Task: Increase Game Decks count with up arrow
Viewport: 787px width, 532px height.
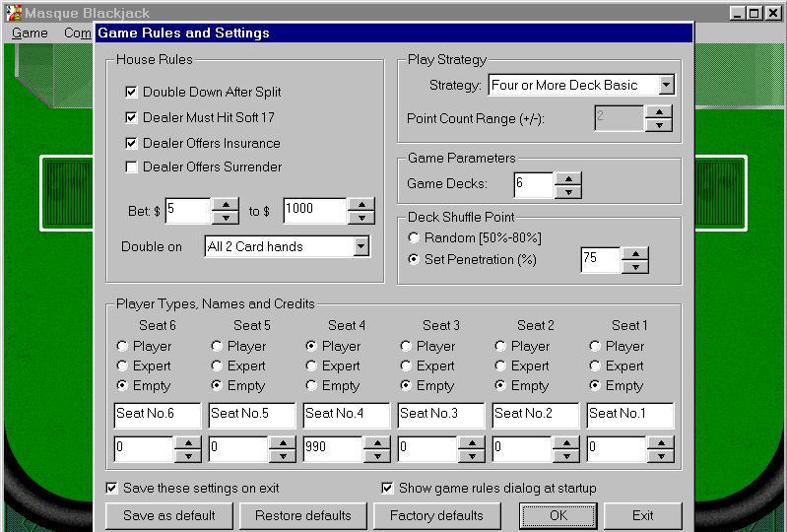Action: (x=568, y=178)
